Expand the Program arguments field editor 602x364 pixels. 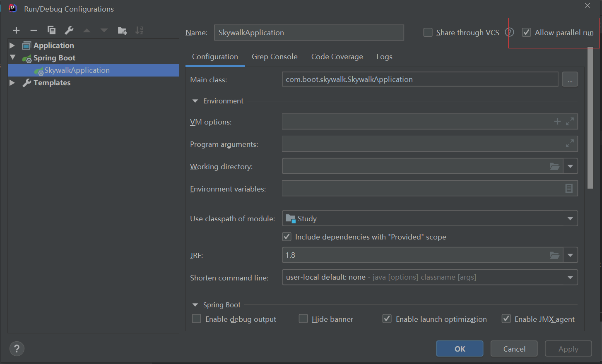pos(570,144)
